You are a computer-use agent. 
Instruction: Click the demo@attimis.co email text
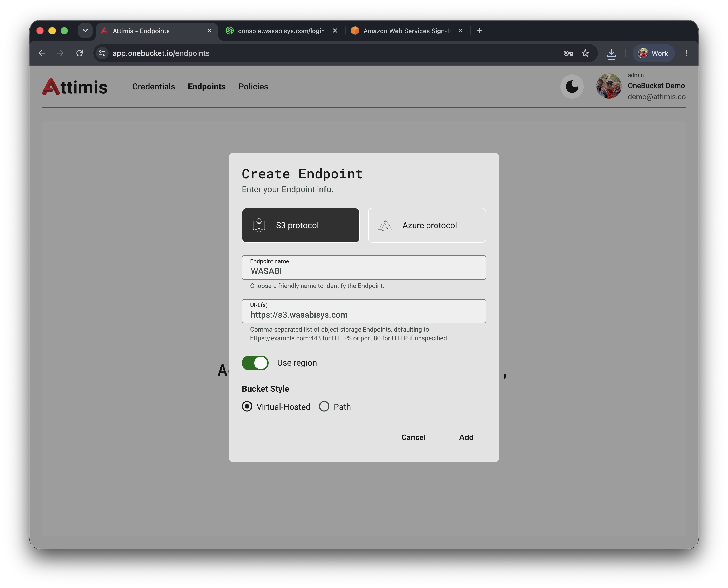pos(656,97)
